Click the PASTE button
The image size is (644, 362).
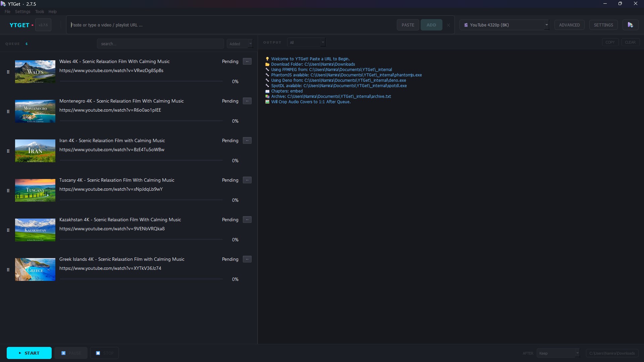[x=408, y=25]
